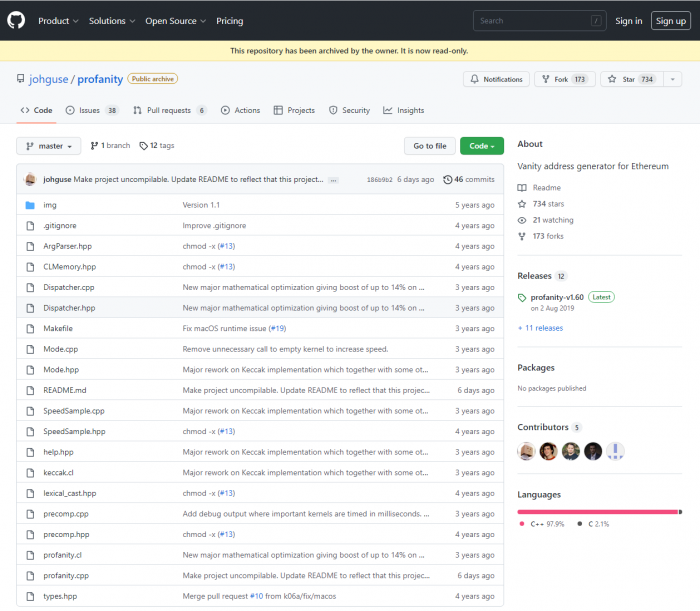700x611 pixels.
Task: Open README.md file
Action: pyautogui.click(x=65, y=390)
